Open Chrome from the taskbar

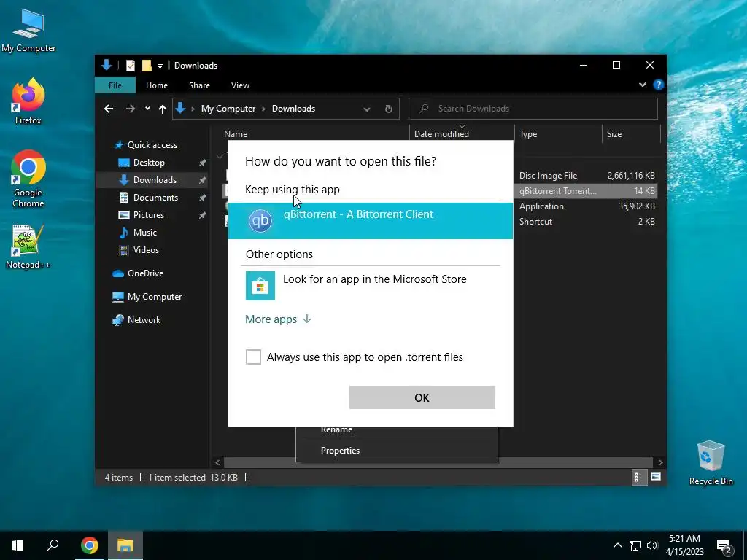click(90, 545)
